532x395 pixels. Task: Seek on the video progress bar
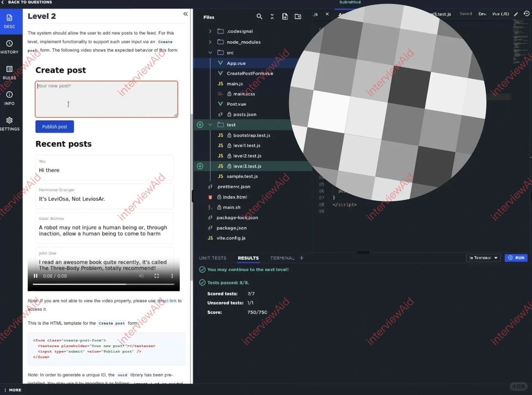click(x=103, y=284)
